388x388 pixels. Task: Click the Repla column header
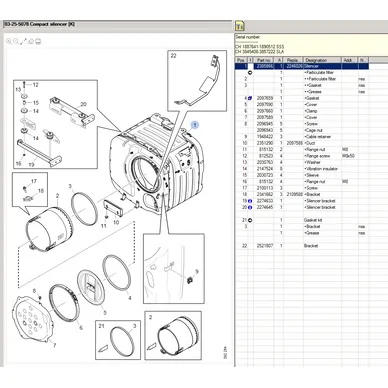(293, 60)
